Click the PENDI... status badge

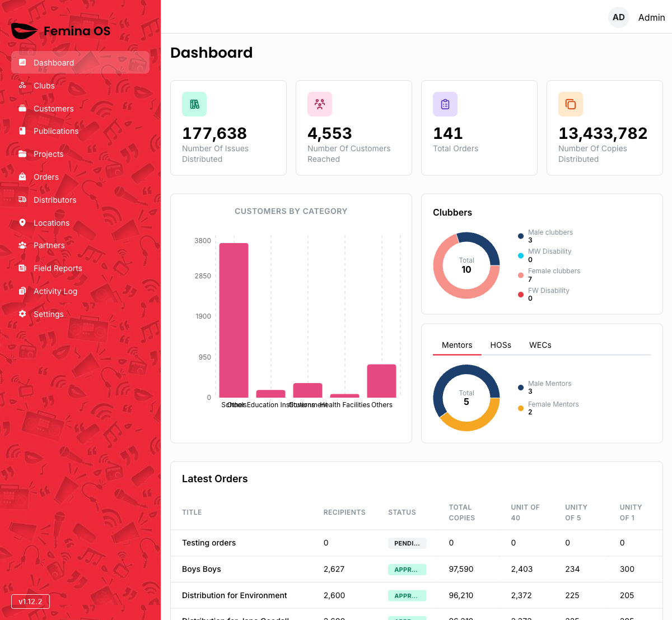tap(407, 543)
